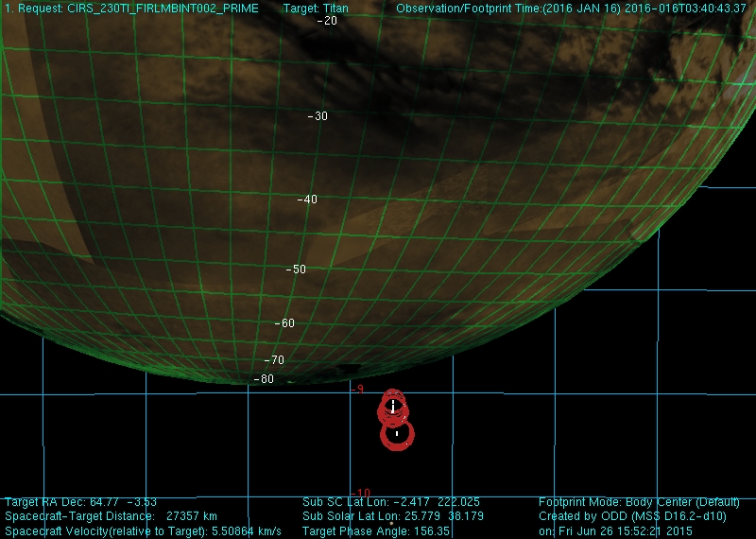The height and width of the screenshot is (539, 756).
Task: Click the -70 latitude label
Action: point(274,360)
